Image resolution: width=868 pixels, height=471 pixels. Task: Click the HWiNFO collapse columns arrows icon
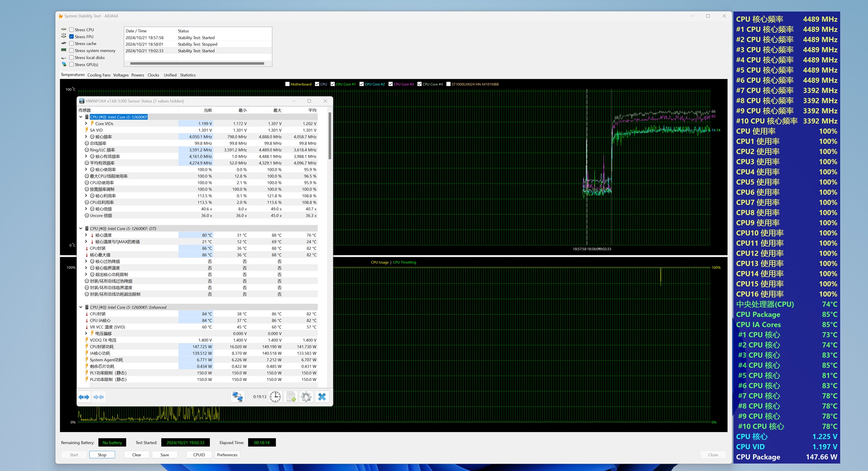click(x=99, y=397)
